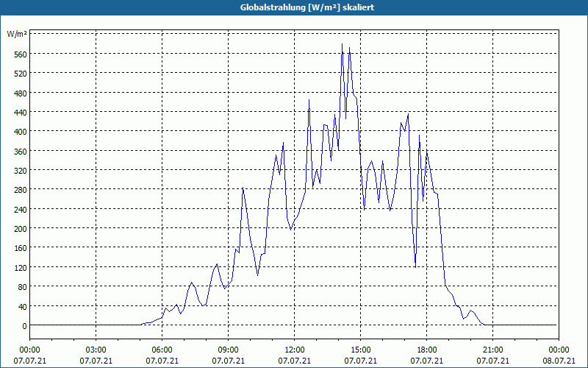Click the "06:00" x-axis time label

pyautogui.click(x=162, y=350)
